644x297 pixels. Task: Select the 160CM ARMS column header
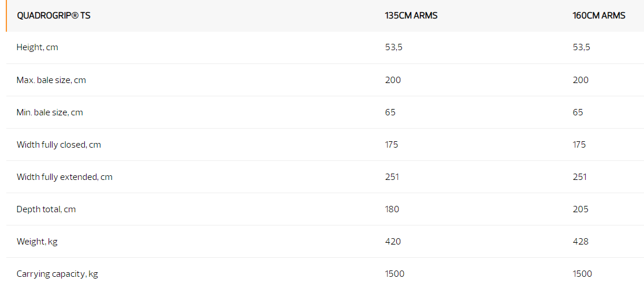(x=599, y=16)
